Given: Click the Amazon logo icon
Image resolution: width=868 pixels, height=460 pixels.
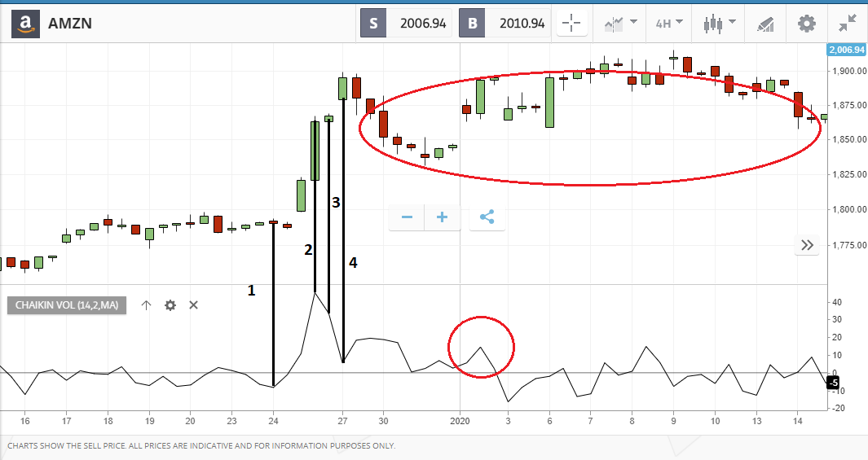Looking at the screenshot, I should pyautogui.click(x=25, y=24).
